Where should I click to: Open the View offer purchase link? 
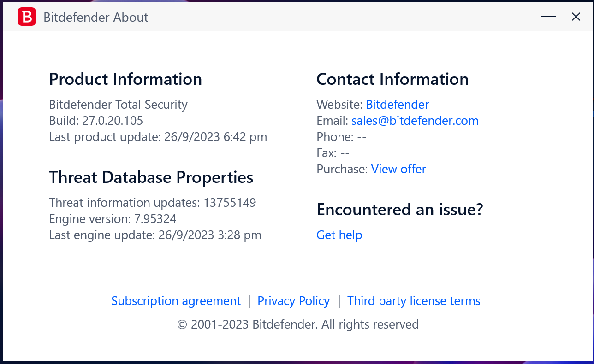pos(398,169)
